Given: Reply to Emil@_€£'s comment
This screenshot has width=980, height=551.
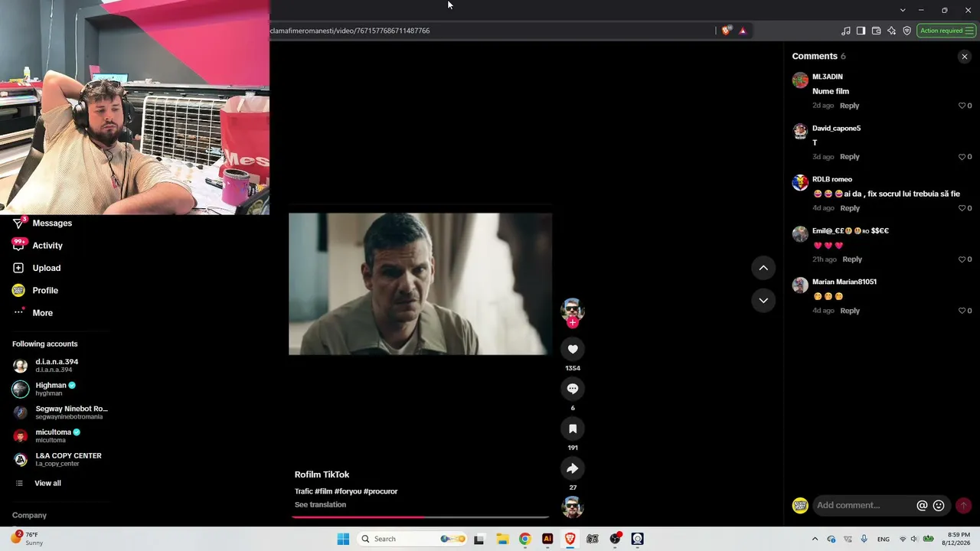Looking at the screenshot, I should (x=852, y=259).
